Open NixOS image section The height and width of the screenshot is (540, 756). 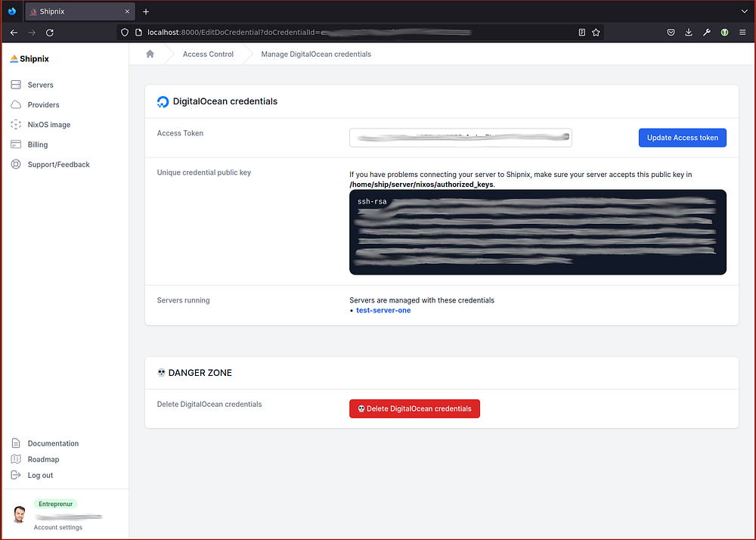[48, 124]
